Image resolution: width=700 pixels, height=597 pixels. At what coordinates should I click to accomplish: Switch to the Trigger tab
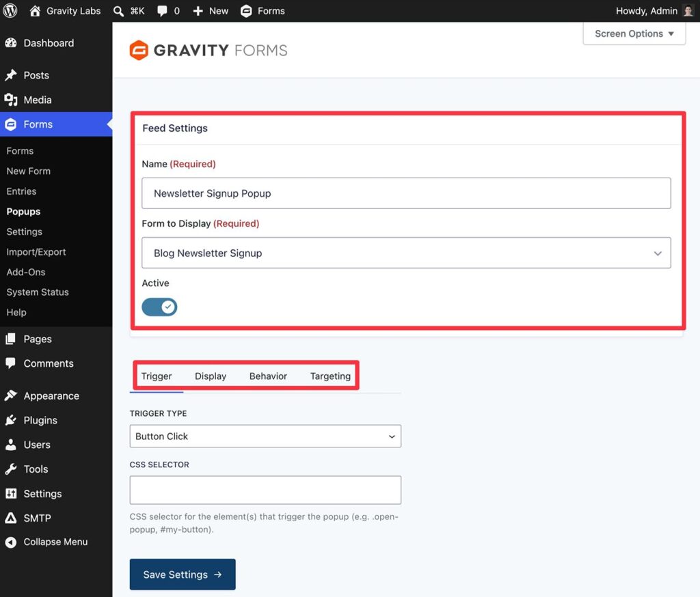click(x=157, y=376)
